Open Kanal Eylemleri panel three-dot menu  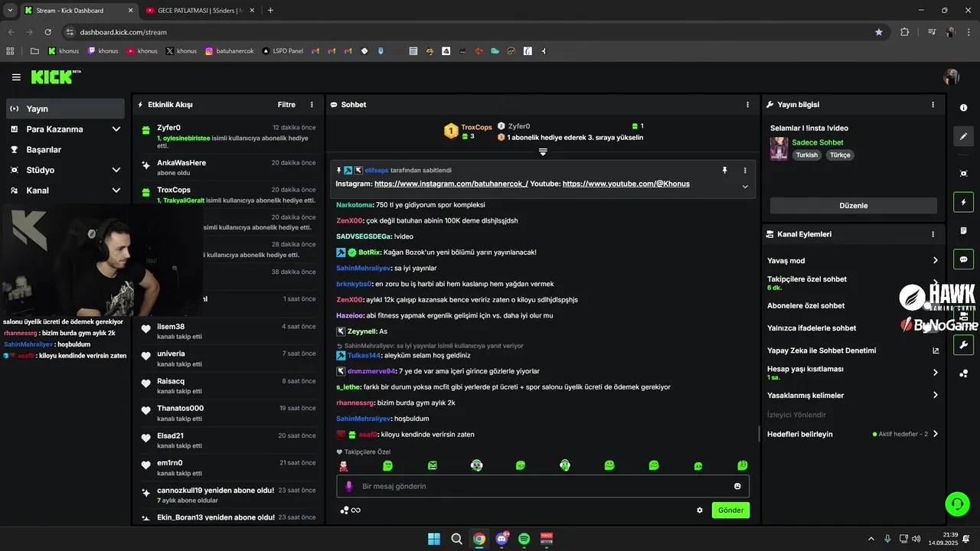[933, 234]
